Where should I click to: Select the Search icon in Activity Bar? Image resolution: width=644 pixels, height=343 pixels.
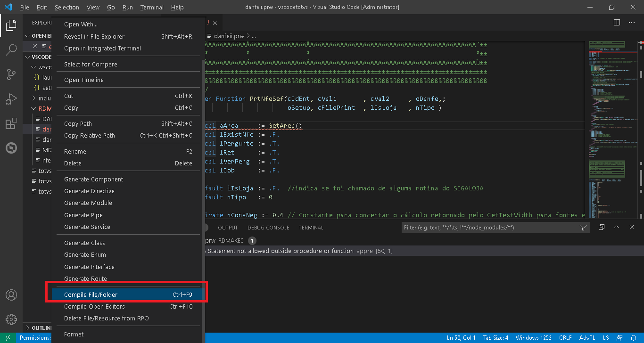(x=11, y=50)
